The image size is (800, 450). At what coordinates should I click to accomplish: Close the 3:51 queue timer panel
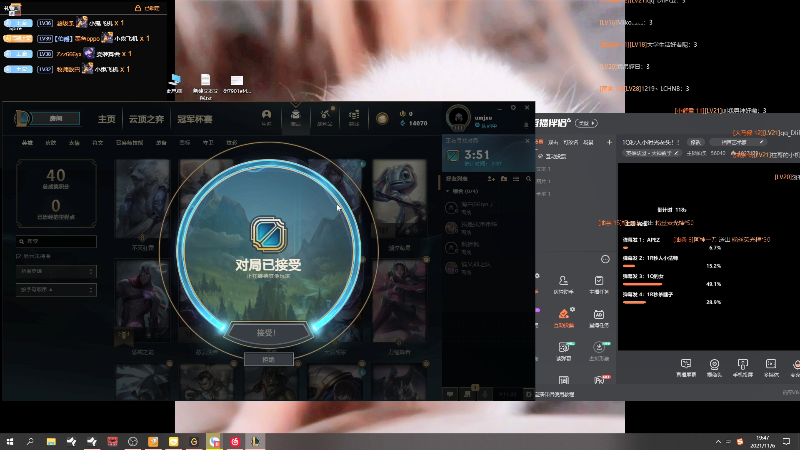pyautogui.click(x=528, y=141)
